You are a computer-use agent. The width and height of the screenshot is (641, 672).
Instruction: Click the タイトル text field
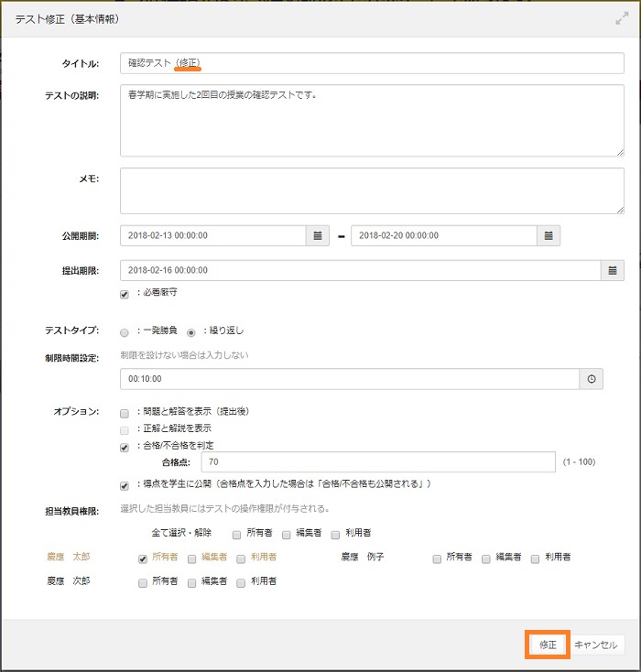tap(372, 63)
